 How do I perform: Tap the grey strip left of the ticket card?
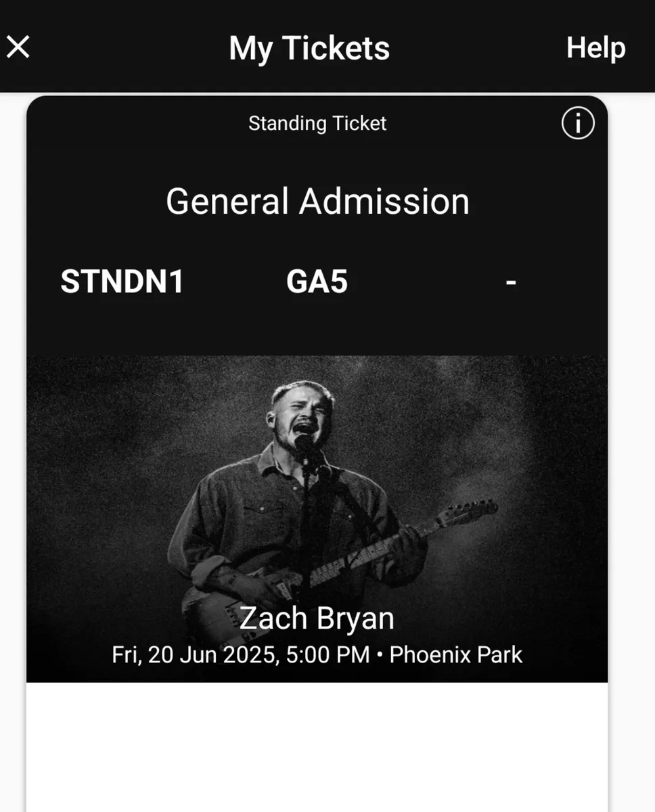tap(13, 452)
